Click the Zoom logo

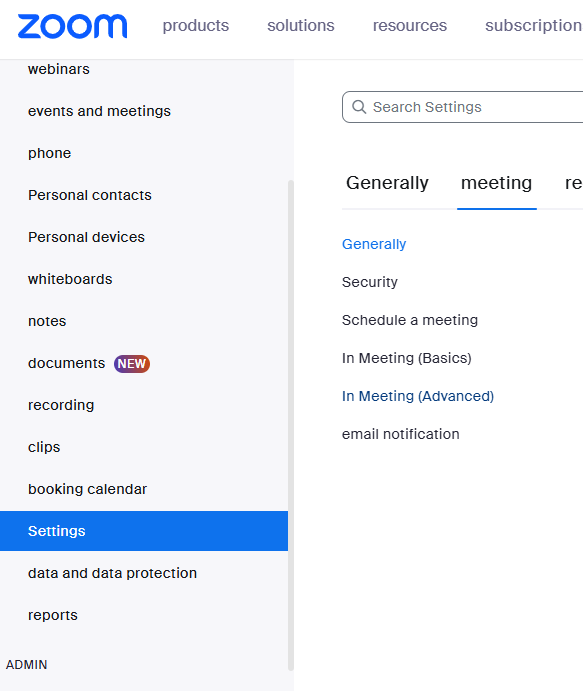(x=72, y=26)
